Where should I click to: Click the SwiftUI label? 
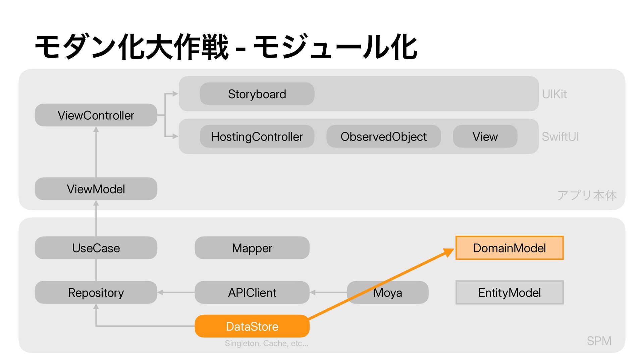pos(560,137)
